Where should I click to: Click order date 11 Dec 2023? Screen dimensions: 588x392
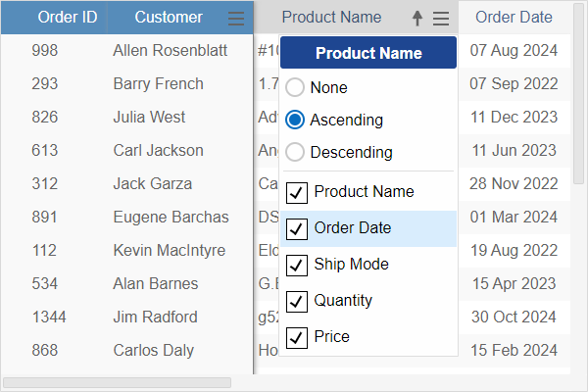tap(514, 117)
